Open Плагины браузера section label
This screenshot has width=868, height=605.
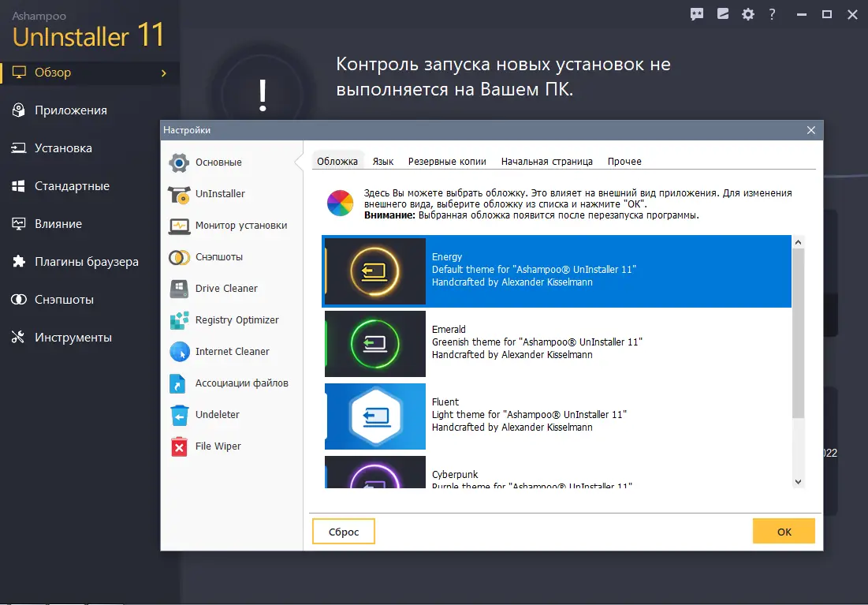pyautogui.click(x=87, y=262)
